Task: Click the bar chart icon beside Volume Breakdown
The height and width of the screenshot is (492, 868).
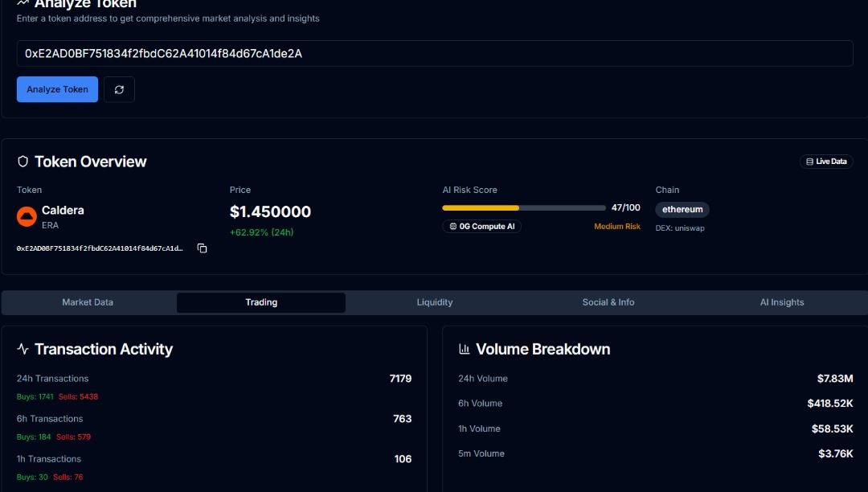Action: (x=464, y=349)
